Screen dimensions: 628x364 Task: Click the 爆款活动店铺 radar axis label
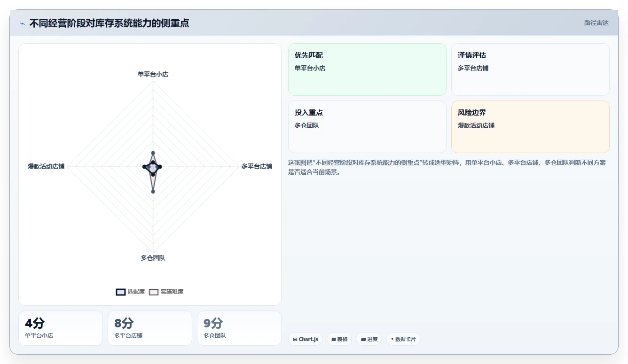(46, 166)
